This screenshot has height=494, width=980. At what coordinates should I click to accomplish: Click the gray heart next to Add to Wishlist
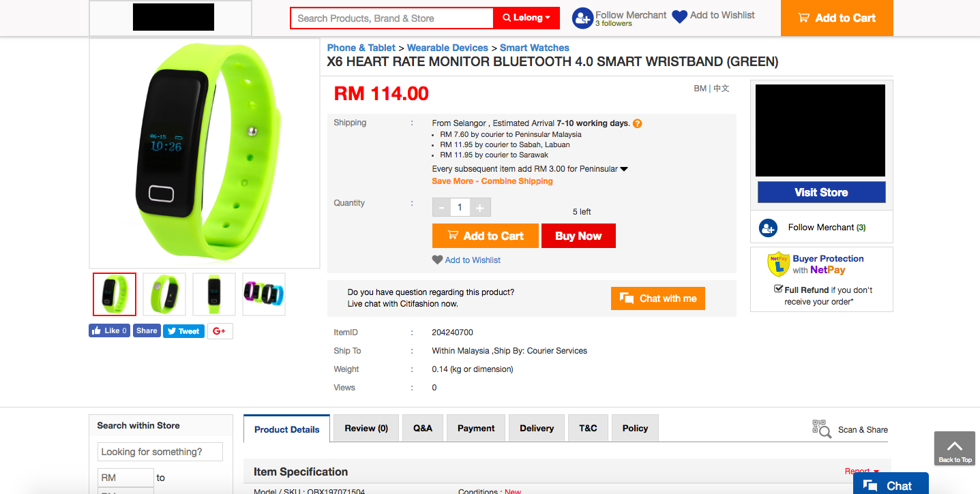click(x=437, y=260)
